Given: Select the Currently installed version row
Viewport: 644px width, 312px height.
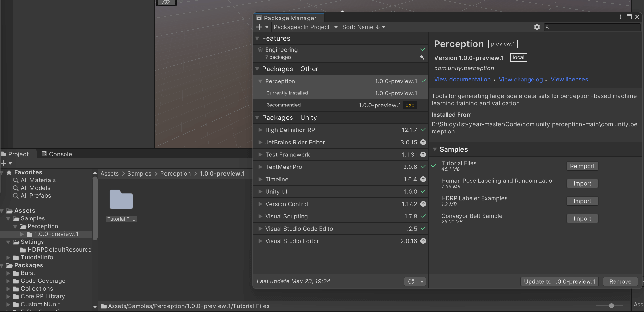Looking at the screenshot, I should [340, 93].
